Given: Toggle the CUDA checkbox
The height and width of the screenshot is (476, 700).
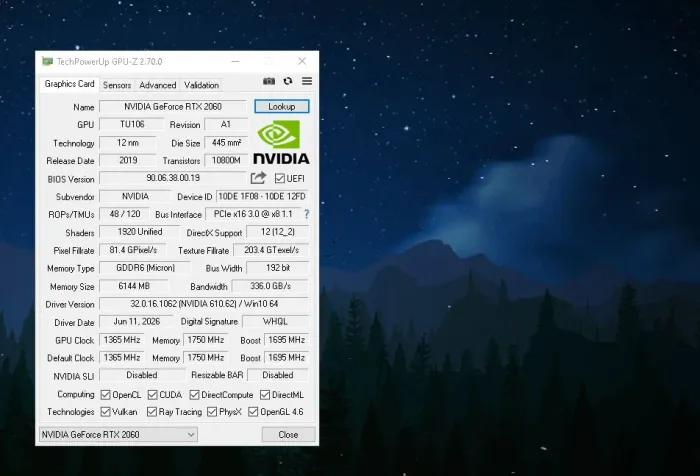Looking at the screenshot, I should [153, 395].
